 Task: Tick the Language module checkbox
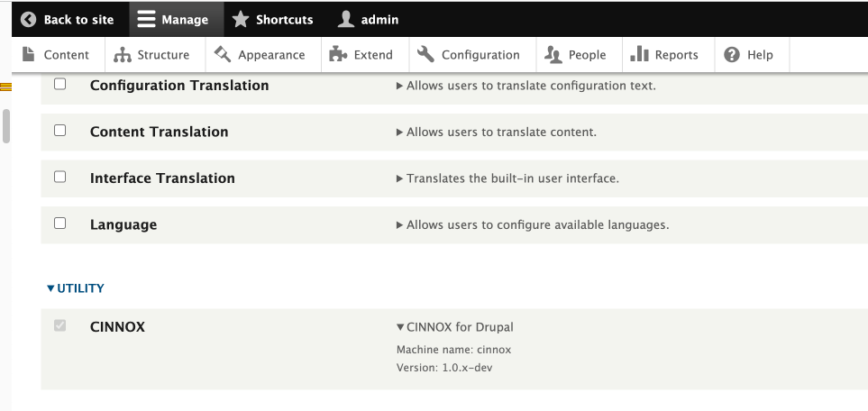(x=60, y=224)
